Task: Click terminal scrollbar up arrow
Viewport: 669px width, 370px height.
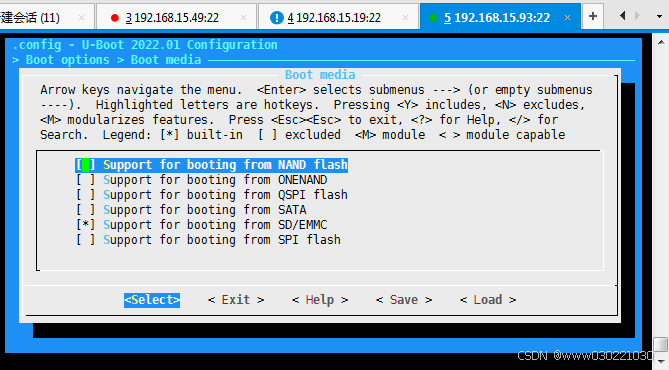Action: coord(661,42)
